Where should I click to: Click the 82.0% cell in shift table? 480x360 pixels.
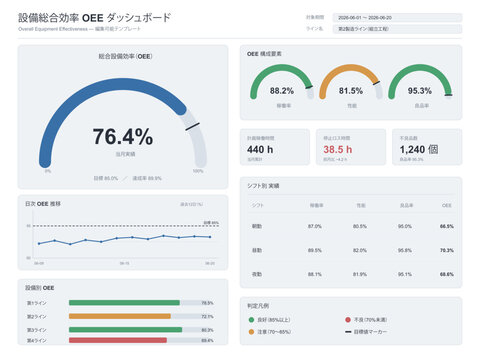pyautogui.click(x=360, y=250)
